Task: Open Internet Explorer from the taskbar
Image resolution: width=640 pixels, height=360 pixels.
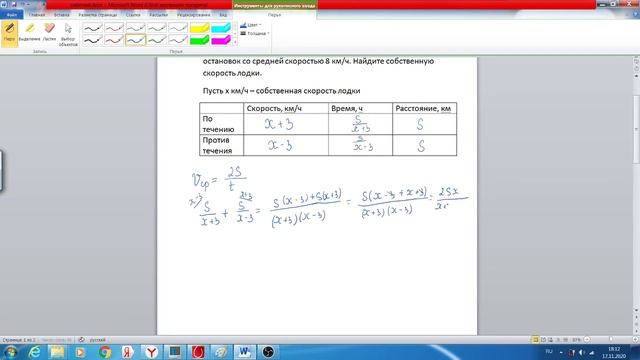Action: point(35,352)
